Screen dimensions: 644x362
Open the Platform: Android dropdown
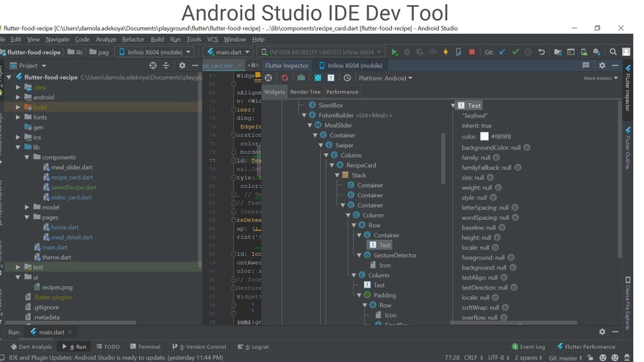386,79
